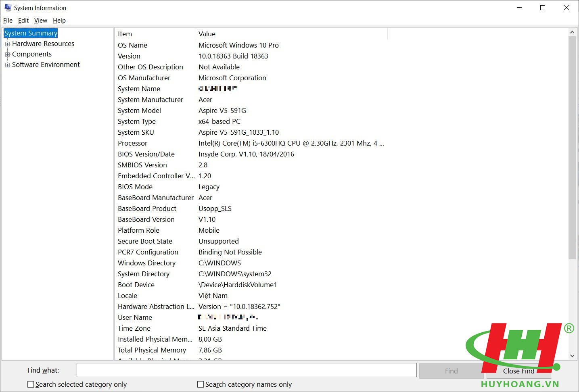Click the value 10.0.18363 Build 18363

(233, 56)
